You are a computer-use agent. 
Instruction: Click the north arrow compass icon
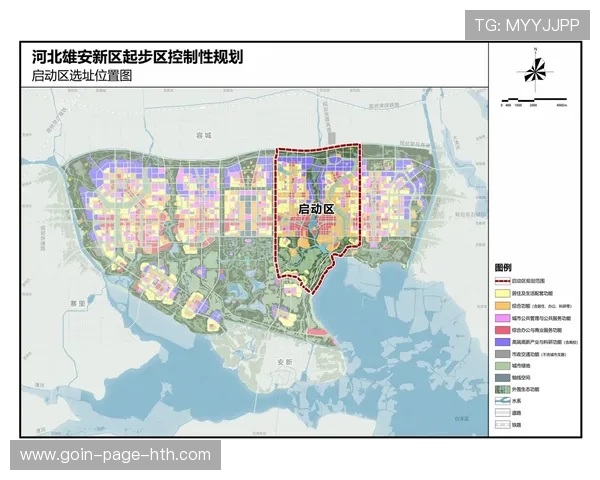coord(534,71)
